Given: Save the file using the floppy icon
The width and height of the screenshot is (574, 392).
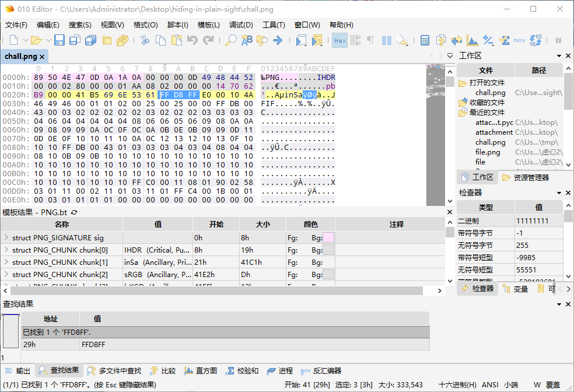Looking at the screenshot, I should pos(60,40).
